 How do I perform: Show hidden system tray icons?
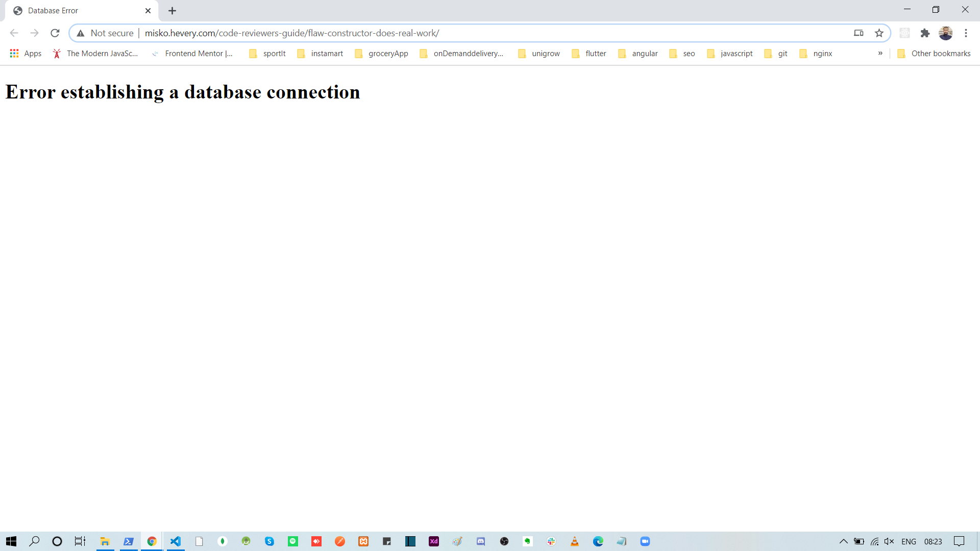pyautogui.click(x=843, y=541)
